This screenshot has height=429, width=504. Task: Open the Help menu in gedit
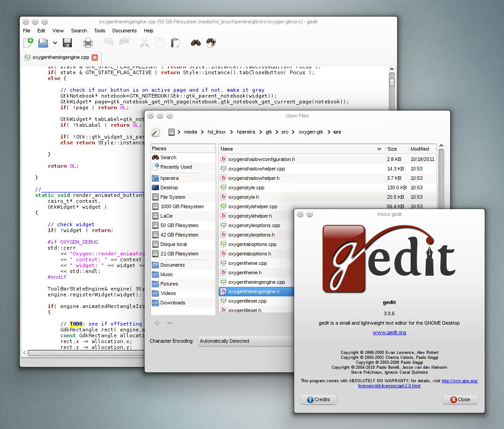(x=149, y=31)
